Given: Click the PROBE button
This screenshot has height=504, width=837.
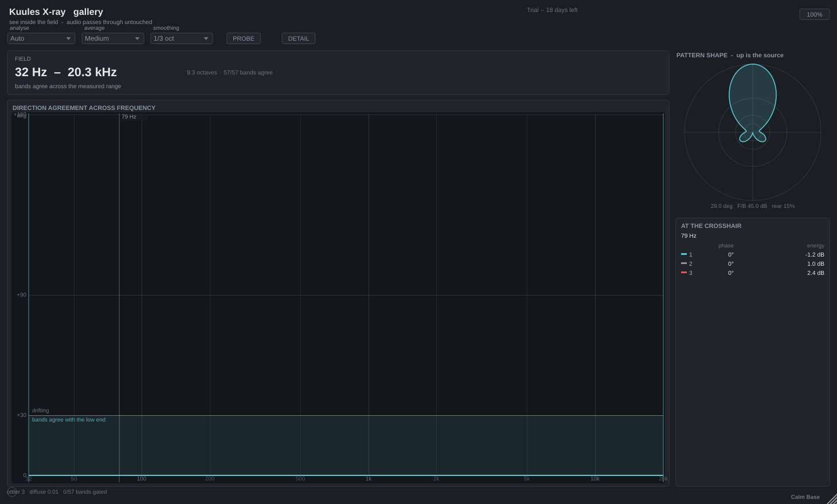Looking at the screenshot, I should click(244, 38).
